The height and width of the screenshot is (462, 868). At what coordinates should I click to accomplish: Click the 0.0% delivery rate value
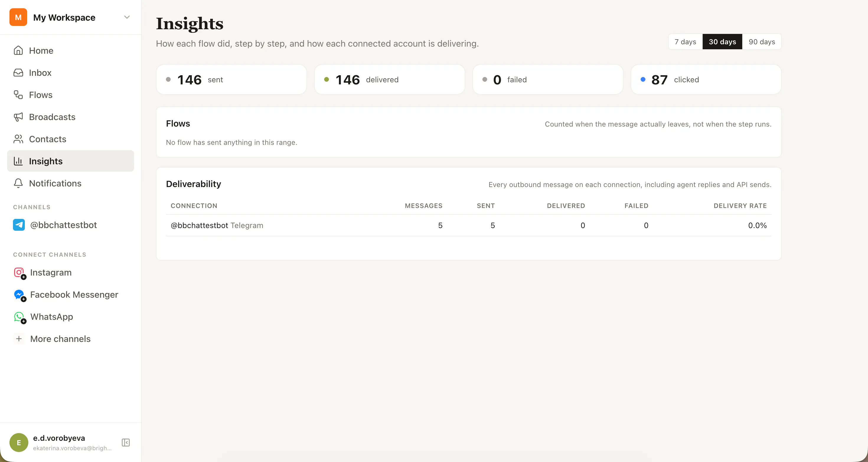pos(758,225)
